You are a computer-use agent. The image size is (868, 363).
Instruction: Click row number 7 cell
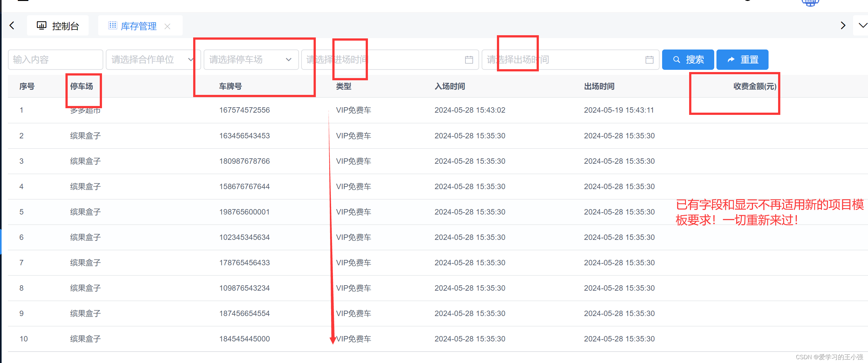[22, 263]
